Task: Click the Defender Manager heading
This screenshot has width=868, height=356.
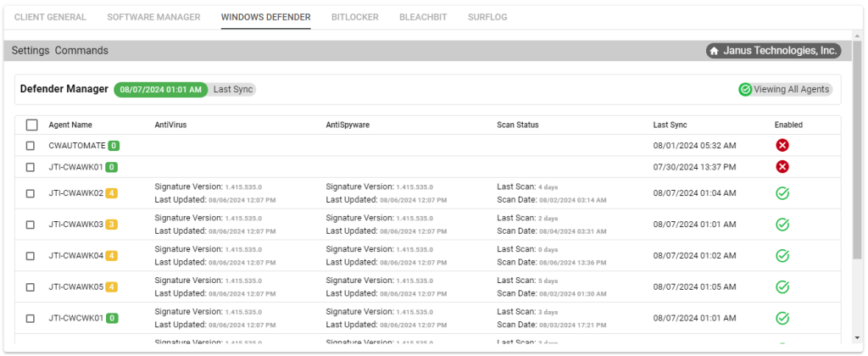Action: [x=64, y=89]
